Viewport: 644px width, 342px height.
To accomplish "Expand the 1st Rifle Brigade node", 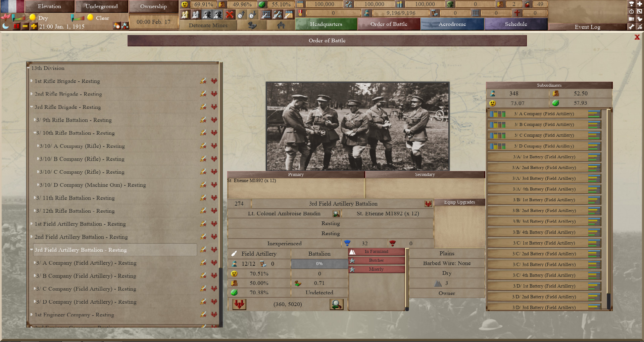I will click(x=32, y=81).
